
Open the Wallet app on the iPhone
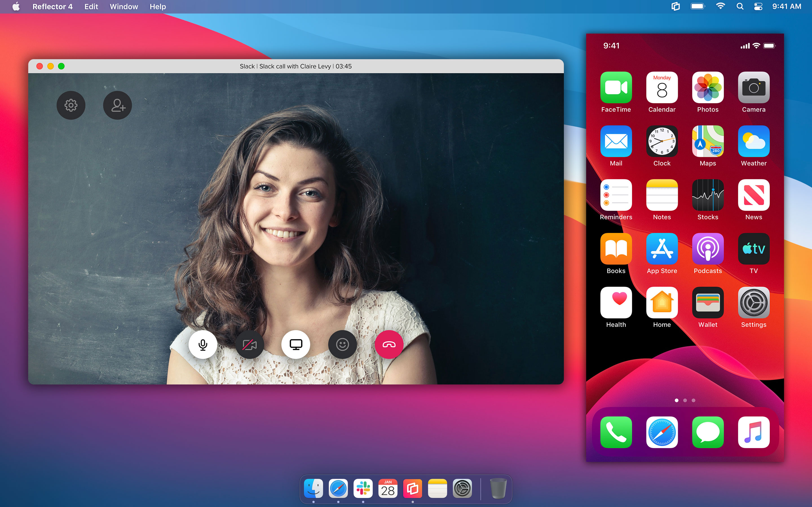pos(708,303)
